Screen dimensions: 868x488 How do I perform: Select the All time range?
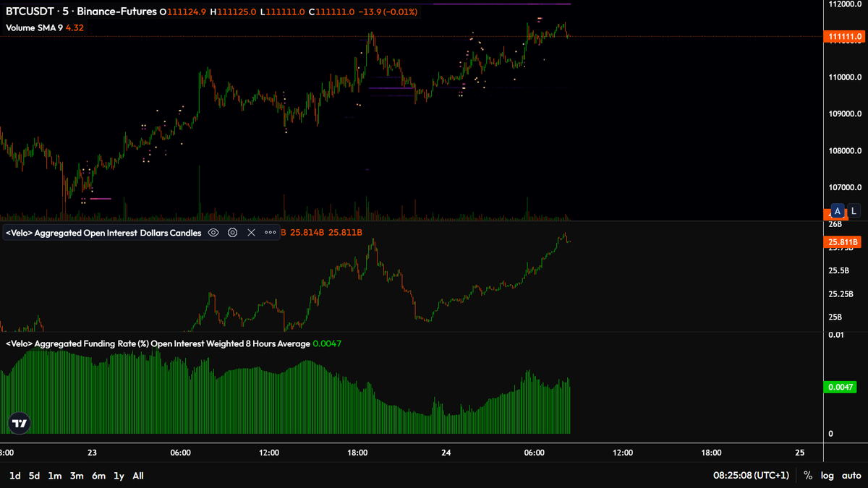138,476
